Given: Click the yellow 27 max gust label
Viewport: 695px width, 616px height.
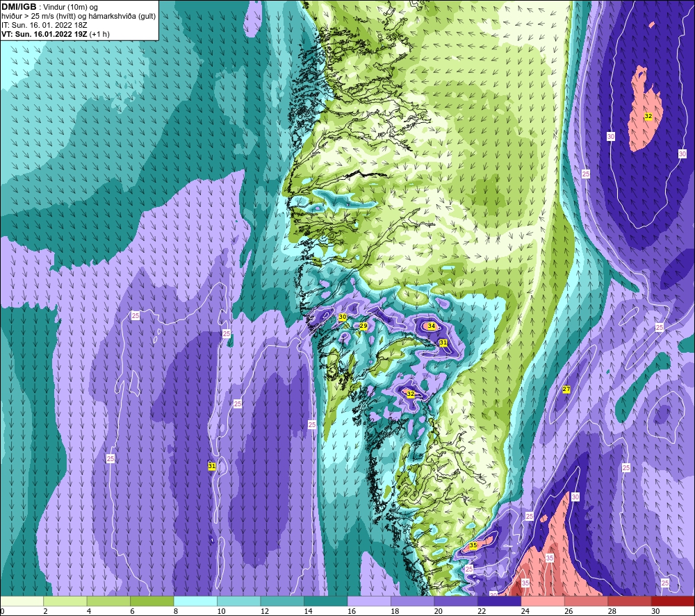Looking at the screenshot, I should coord(566,390).
